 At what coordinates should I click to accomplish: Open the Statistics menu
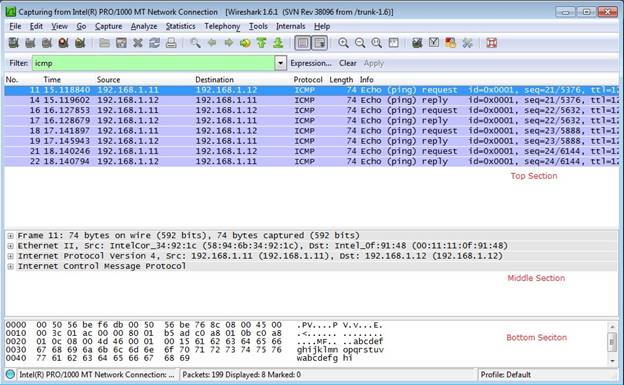pyautogui.click(x=181, y=26)
